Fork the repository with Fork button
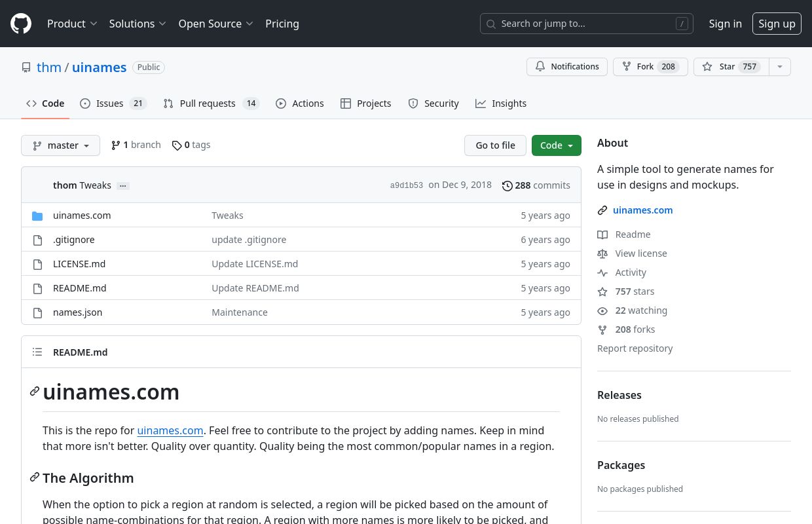 (650, 67)
